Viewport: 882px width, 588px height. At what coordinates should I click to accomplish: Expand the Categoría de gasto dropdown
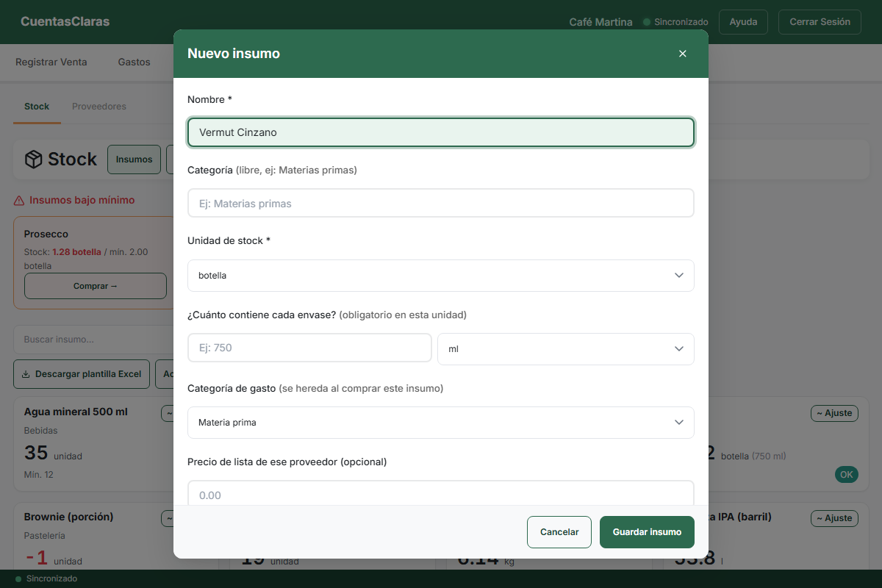[441, 423]
